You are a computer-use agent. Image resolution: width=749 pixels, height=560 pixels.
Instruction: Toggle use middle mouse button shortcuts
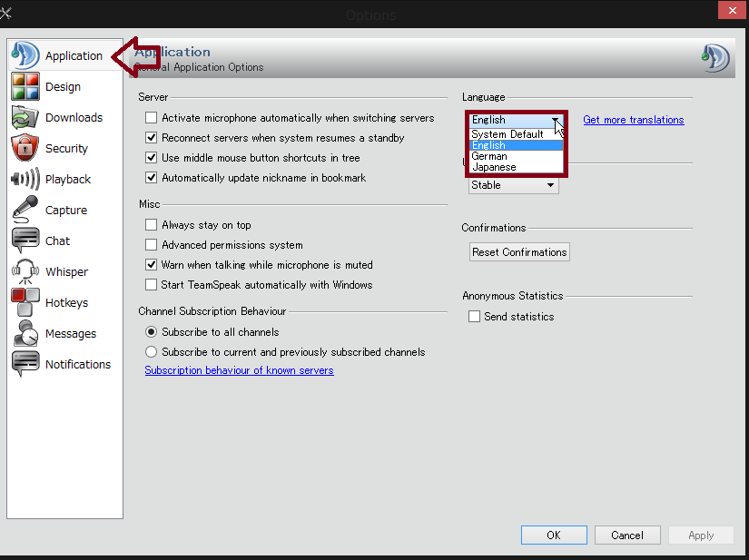tap(151, 158)
